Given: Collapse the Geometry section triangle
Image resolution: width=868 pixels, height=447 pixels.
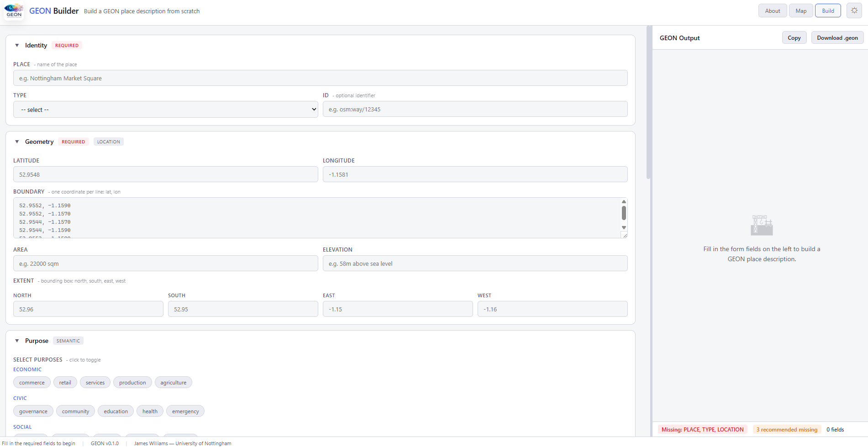Looking at the screenshot, I should (x=17, y=142).
